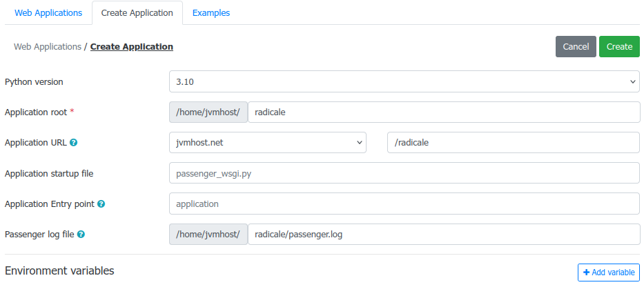Cancel the application creation
This screenshot has height=287, width=644.
(576, 47)
